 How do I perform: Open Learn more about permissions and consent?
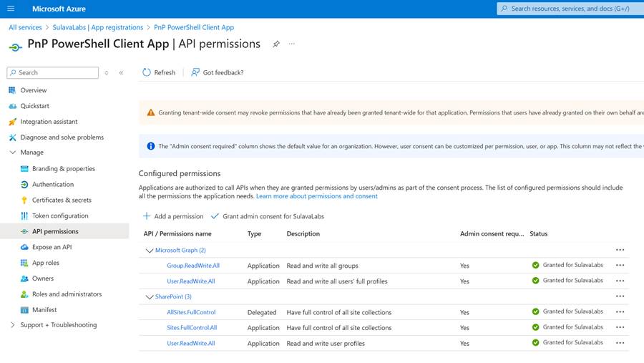[x=316, y=196]
